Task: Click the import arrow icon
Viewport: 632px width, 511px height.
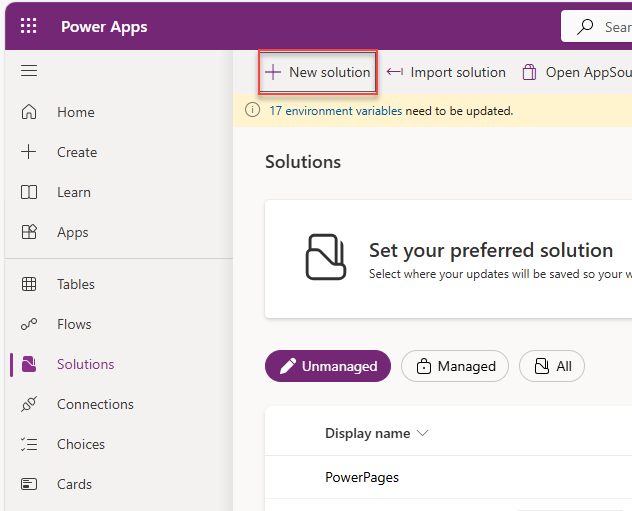Action: [x=395, y=72]
